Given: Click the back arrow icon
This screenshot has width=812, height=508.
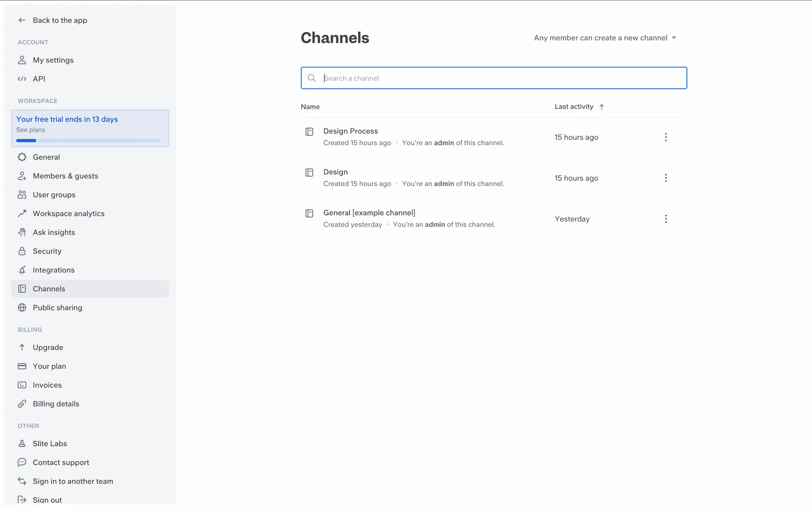Looking at the screenshot, I should [22, 20].
